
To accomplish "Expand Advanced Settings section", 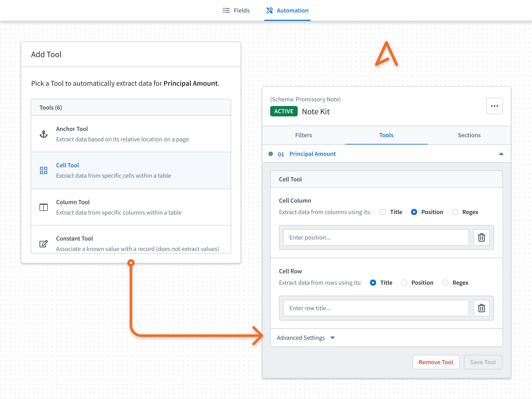I will point(306,338).
